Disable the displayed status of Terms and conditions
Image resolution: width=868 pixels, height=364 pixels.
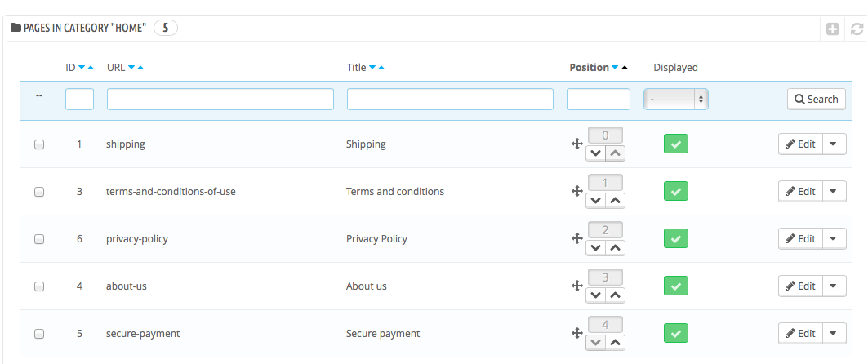pyautogui.click(x=676, y=192)
